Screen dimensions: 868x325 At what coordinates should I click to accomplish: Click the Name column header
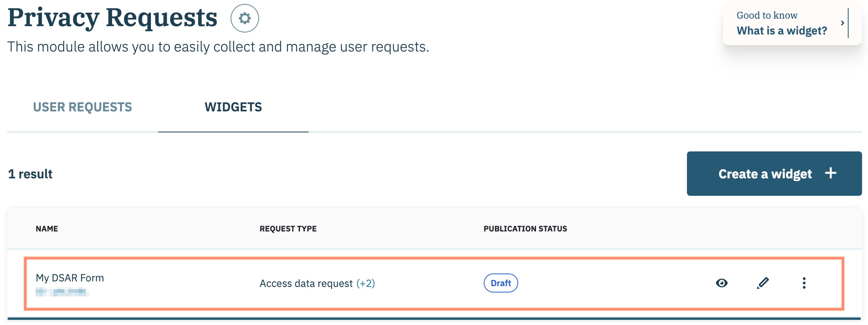(x=47, y=229)
